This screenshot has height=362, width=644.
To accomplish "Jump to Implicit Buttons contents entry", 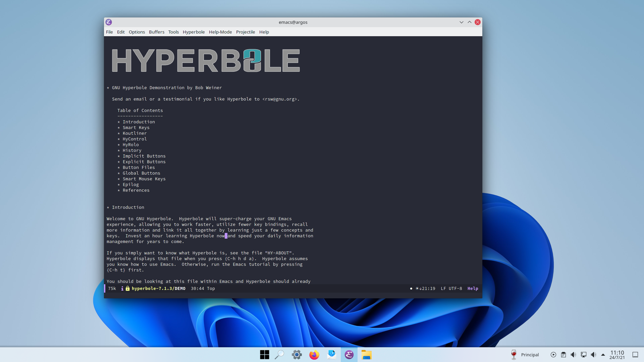I will coord(144,156).
